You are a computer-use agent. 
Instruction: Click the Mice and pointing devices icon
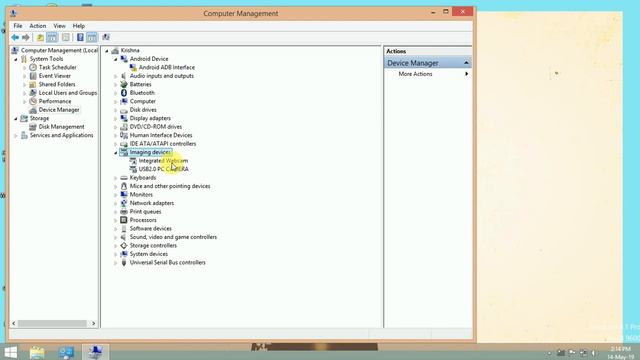124,186
